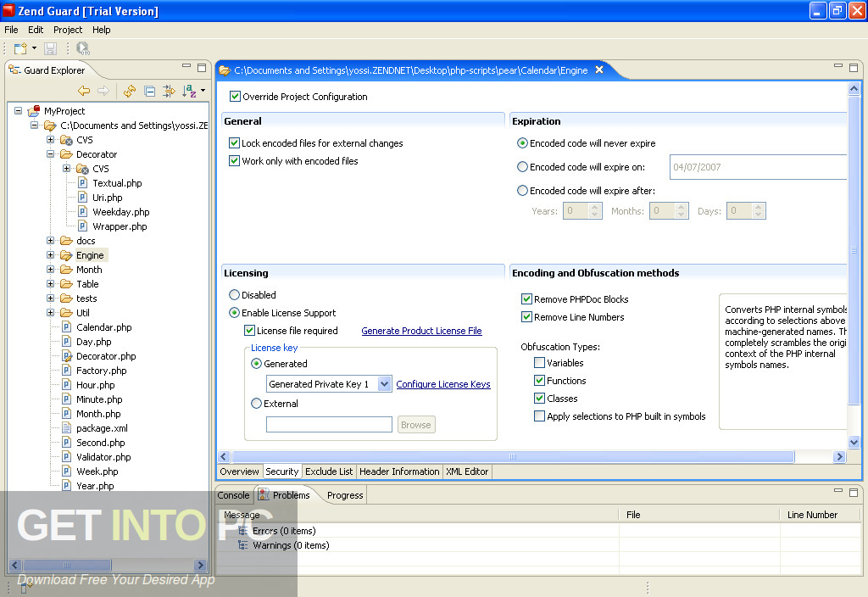Click the New project toolbar icon
Screen dimensions: 868x597
pyautogui.click(x=19, y=49)
